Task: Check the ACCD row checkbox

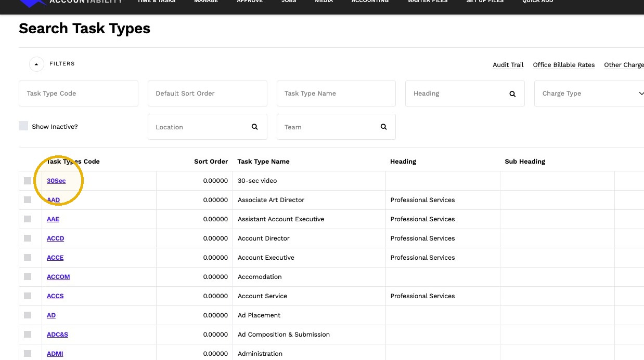Action: (28, 238)
